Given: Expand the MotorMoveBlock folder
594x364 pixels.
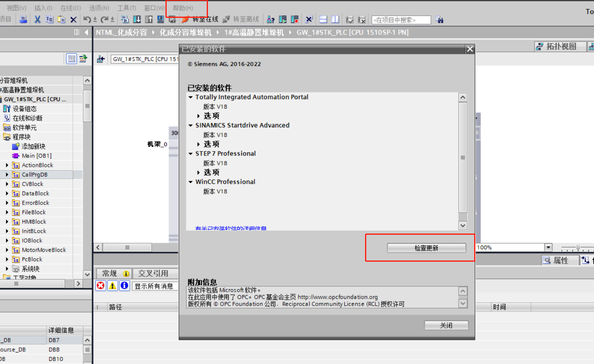Looking at the screenshot, I should 7,250.
